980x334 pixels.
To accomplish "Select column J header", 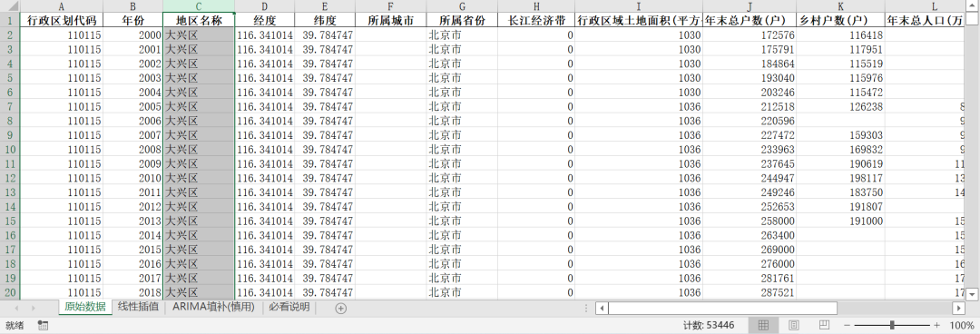I will point(750,5).
